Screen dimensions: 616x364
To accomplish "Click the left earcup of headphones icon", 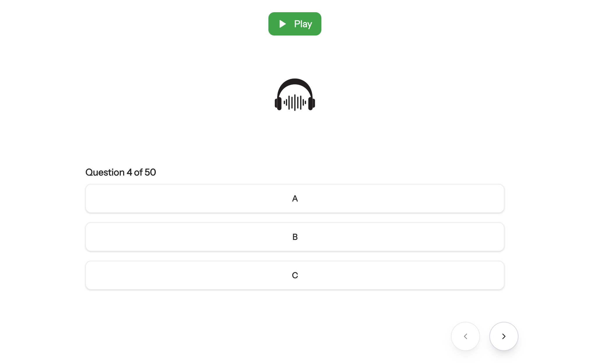I will click(278, 104).
